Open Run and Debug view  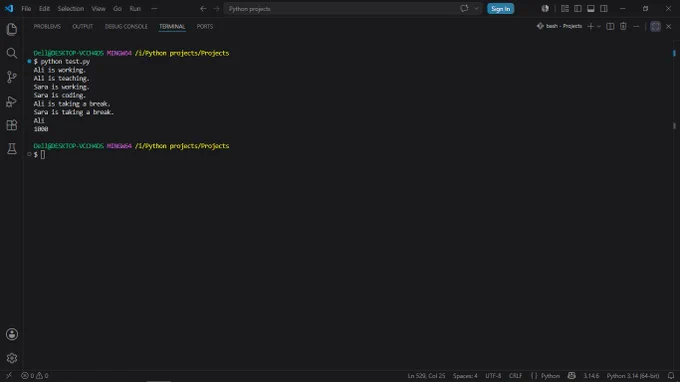point(12,101)
